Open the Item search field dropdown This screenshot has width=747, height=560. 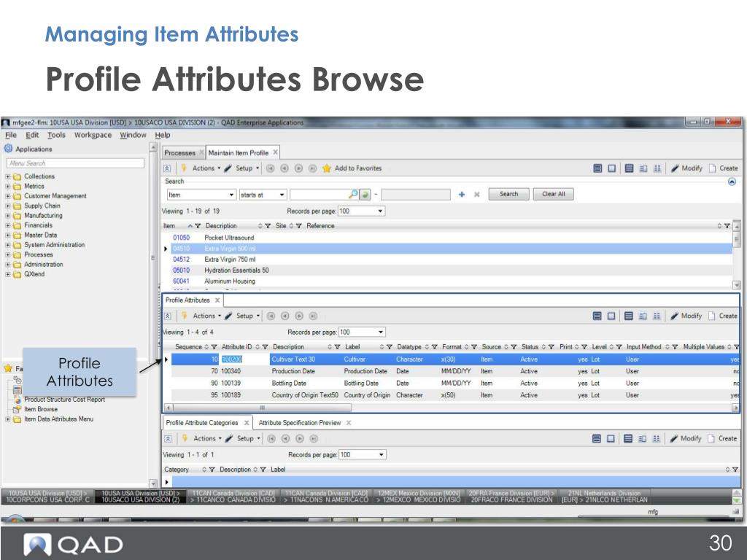pos(231,195)
